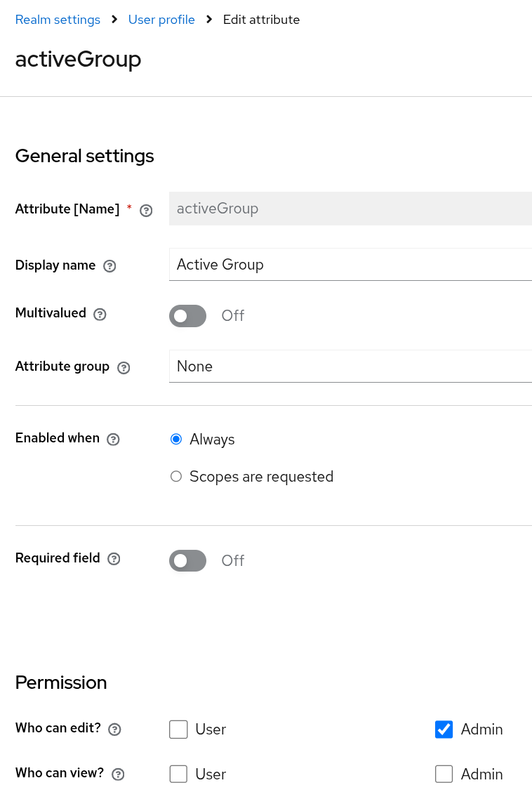Check Admin under Who can view

coord(444,774)
